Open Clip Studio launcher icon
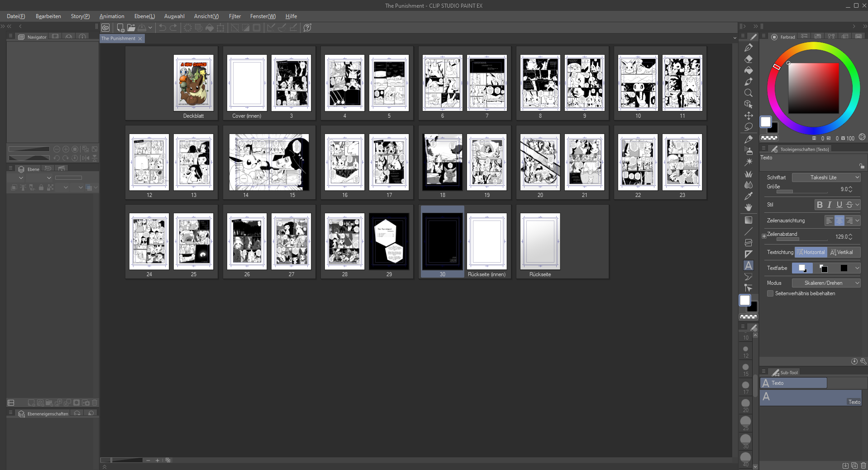The width and height of the screenshot is (868, 470). coord(105,28)
